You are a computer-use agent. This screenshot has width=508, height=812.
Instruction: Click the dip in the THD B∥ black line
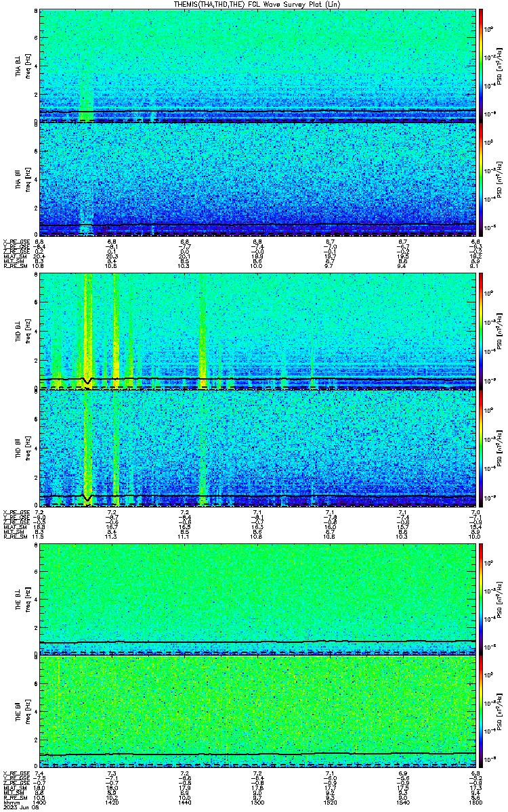[87, 497]
